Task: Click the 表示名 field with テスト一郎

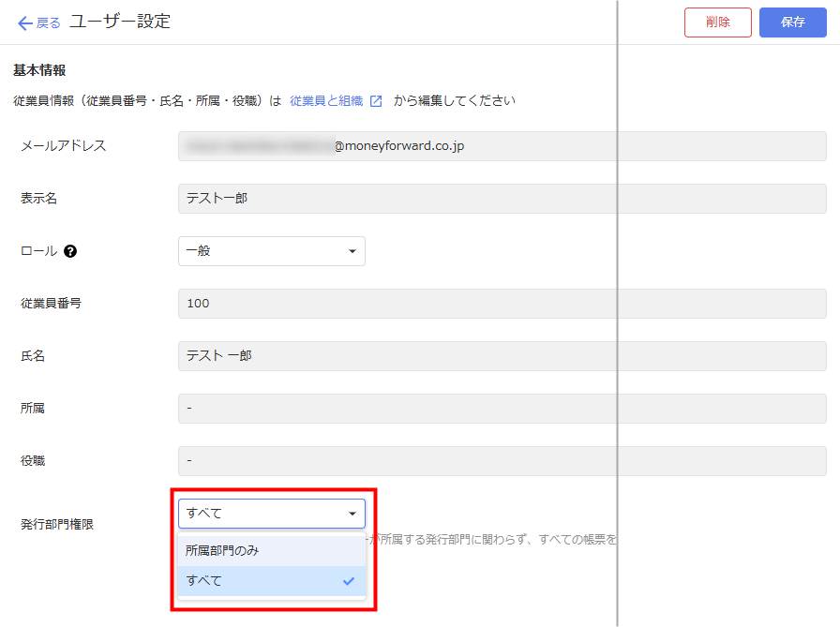Action: point(502,199)
